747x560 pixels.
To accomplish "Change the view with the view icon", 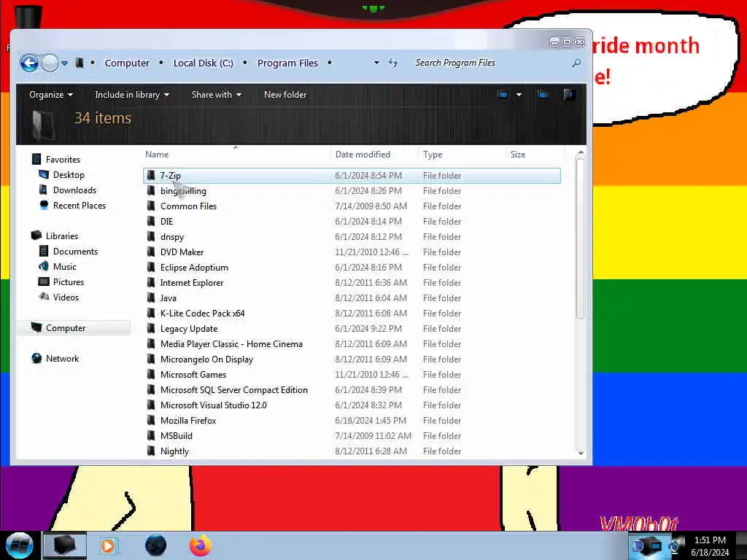I will (x=503, y=95).
